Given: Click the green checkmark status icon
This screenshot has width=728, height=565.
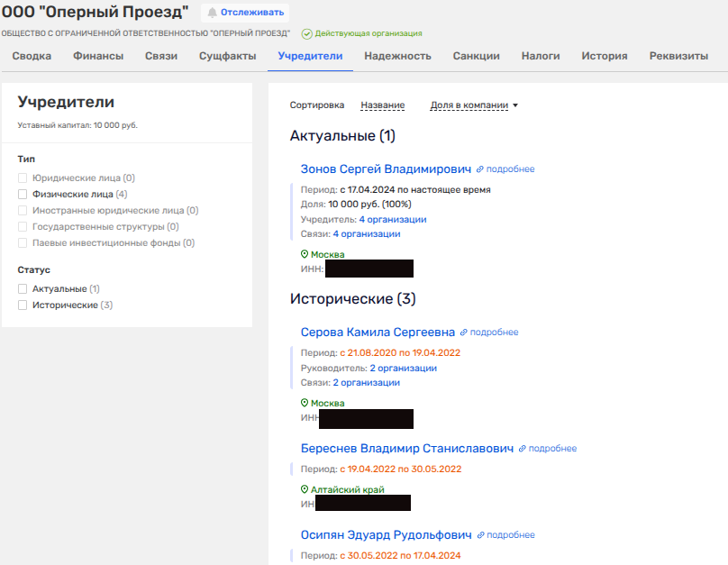Looking at the screenshot, I should coord(306,33).
